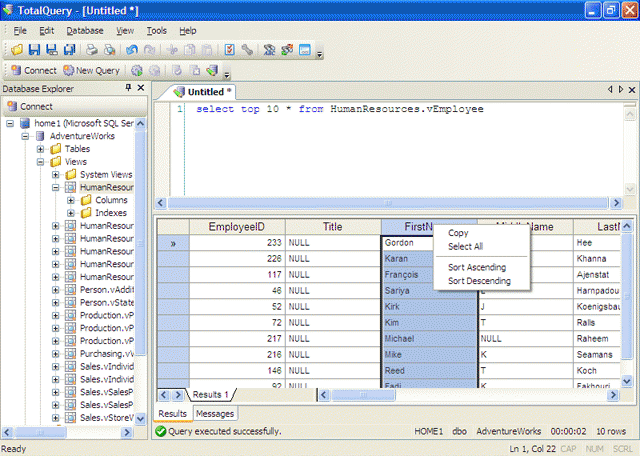The width and height of the screenshot is (640, 456).
Task: Close the Database Explorer panel
Action: (141, 88)
